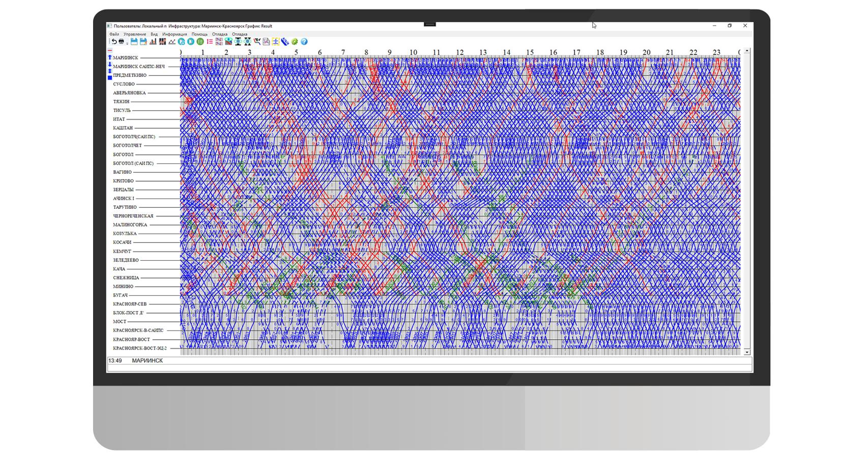Viewport: 868px width, 466px height.
Task: Click the blue question mark help icon
Action: [304, 42]
